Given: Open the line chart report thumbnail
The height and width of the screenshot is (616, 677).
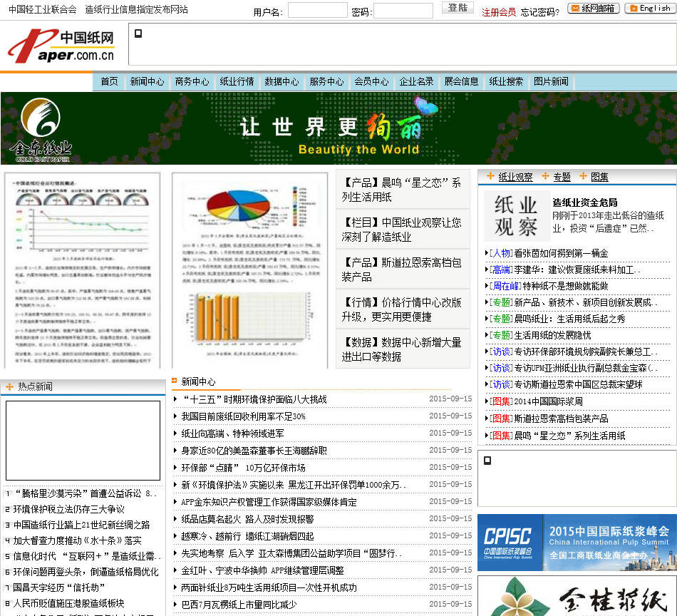Looking at the screenshot, I should [82, 271].
